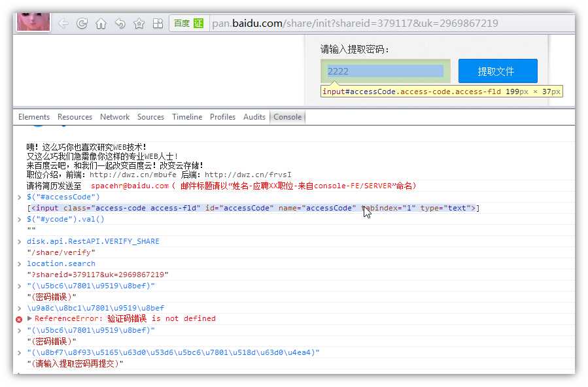This screenshot has height=387, width=588.
Task: Click the "/share/verify" output string
Action: point(61,252)
